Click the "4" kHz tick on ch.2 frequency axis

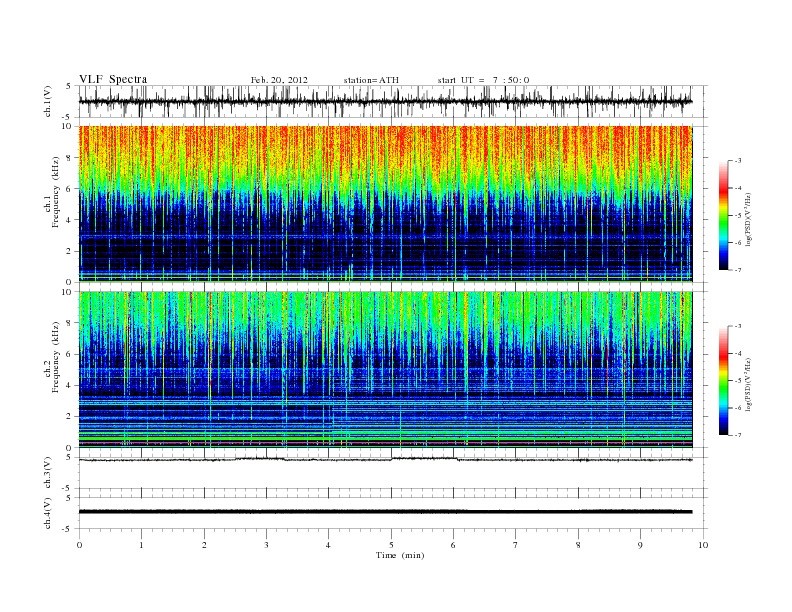click(x=69, y=386)
